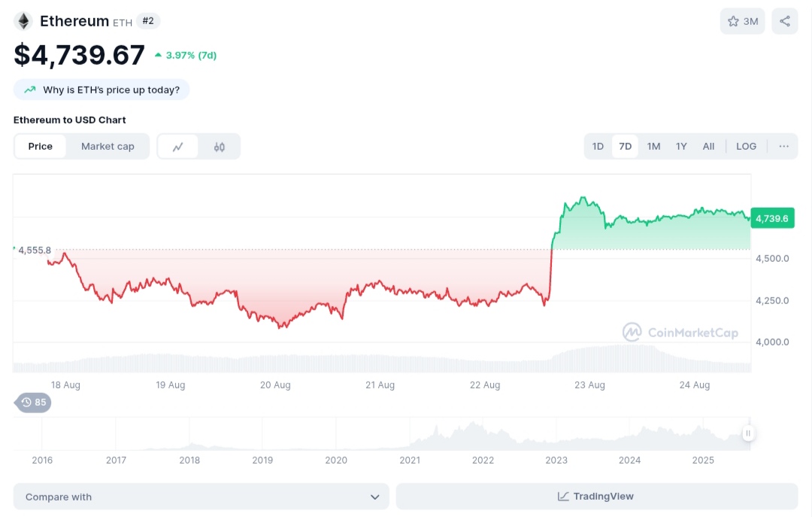The height and width of the screenshot is (517, 812).
Task: Click the 20 Aug date label
Action: click(x=275, y=385)
